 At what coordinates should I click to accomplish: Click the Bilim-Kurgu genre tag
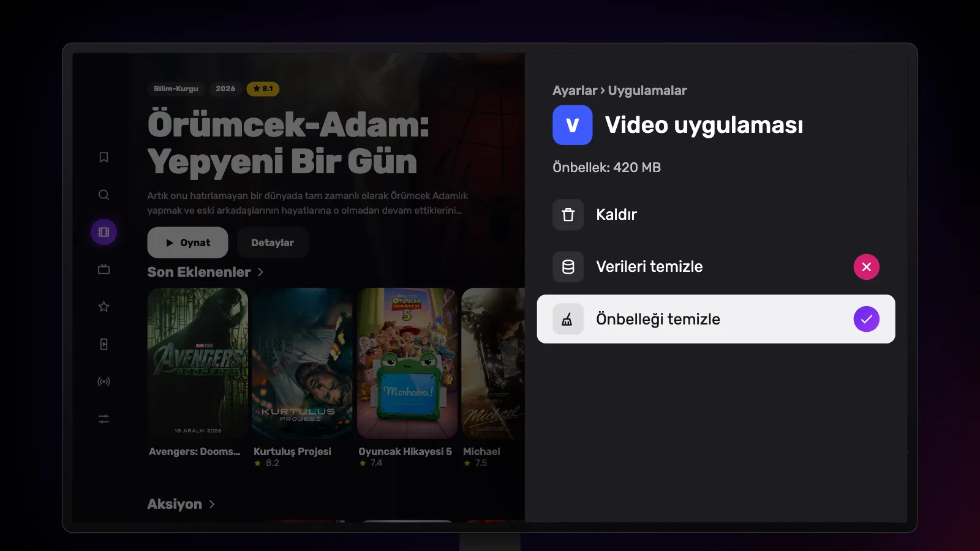176,89
